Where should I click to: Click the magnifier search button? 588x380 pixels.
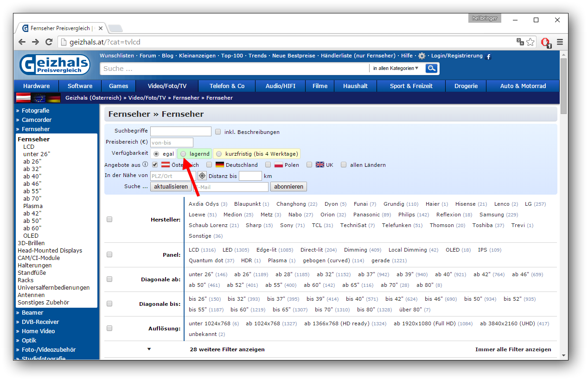[432, 69]
